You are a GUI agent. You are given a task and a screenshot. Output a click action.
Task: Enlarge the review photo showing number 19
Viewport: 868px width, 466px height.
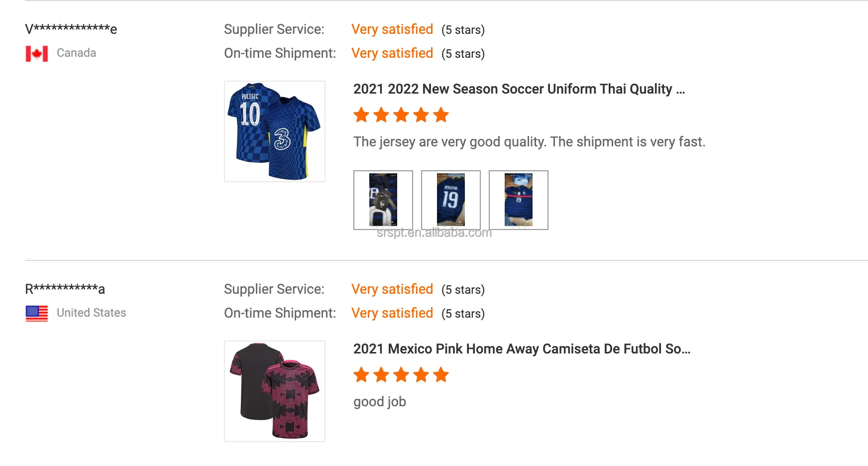click(x=451, y=200)
